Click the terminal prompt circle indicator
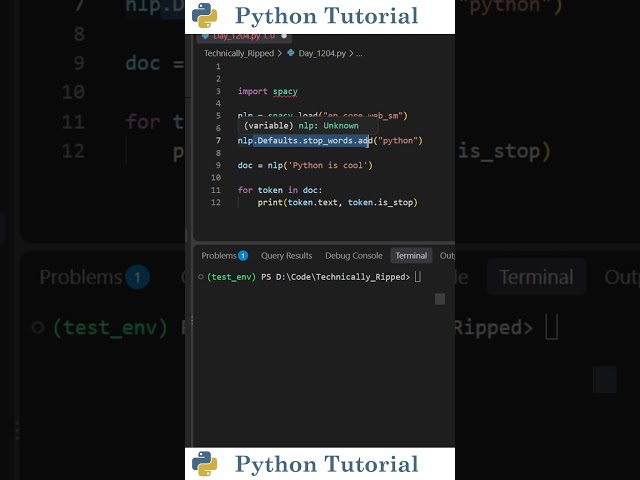The height and width of the screenshot is (480, 640). coord(201,277)
